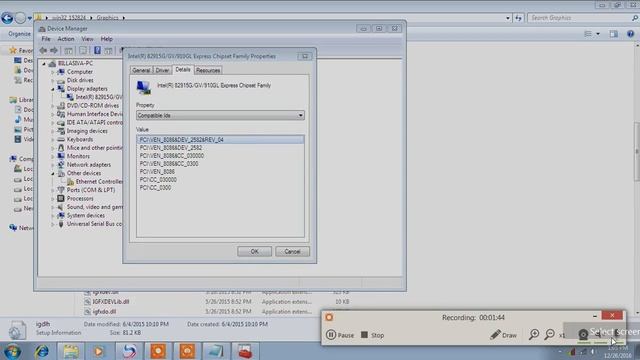Open the File menu in Device Manager
640x360 pixels.
pyautogui.click(x=46, y=39)
